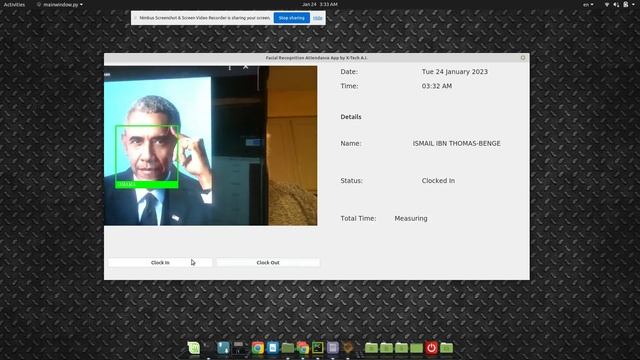This screenshot has width=640, height=360.
Task: Click the webcam video feed
Action: pos(211,146)
